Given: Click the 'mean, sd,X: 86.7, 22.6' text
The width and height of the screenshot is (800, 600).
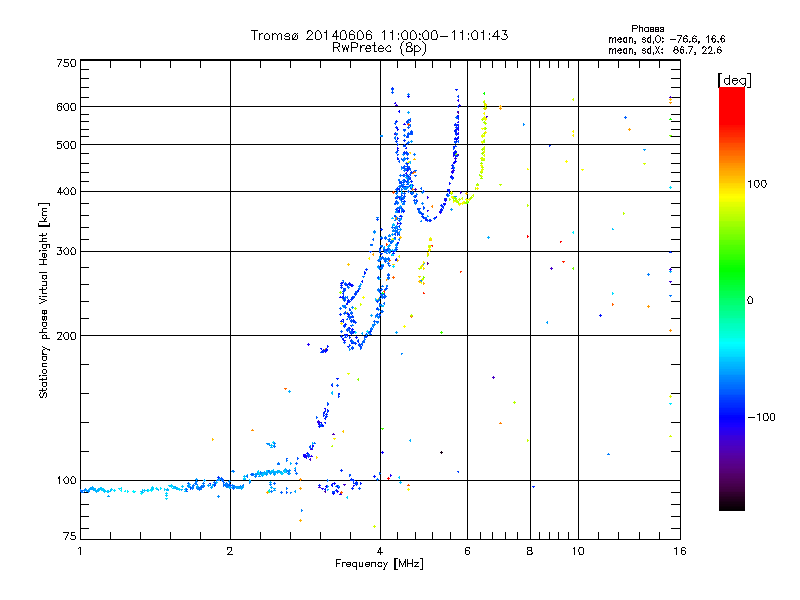Looking at the screenshot, I should (665, 50).
